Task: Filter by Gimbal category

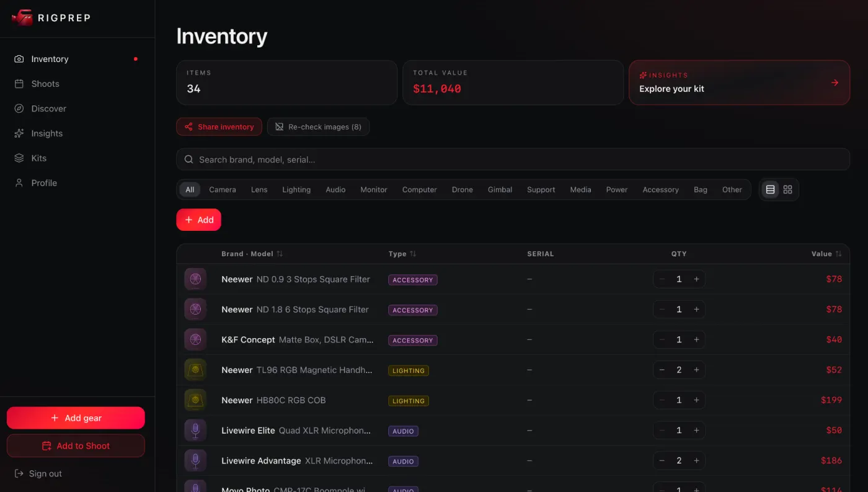Action: point(500,190)
